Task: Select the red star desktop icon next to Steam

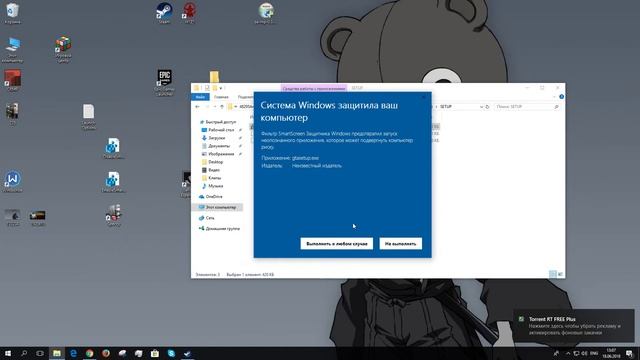Action: tap(189, 13)
